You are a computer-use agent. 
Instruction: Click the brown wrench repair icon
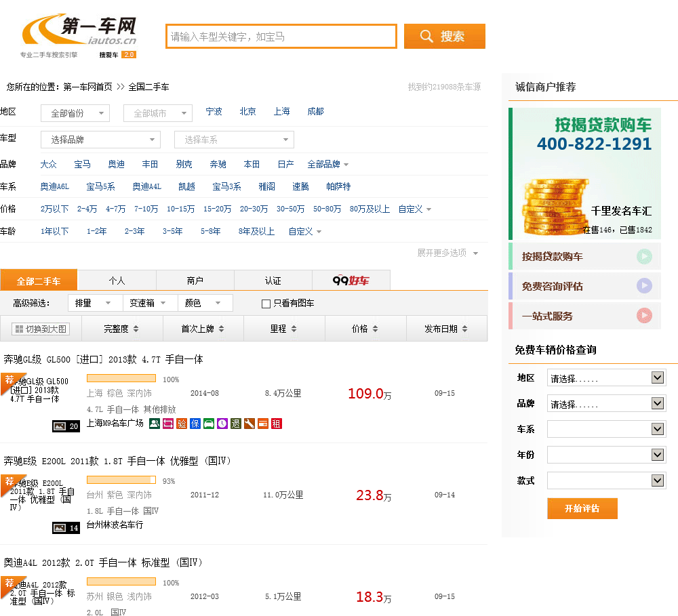coord(249,424)
